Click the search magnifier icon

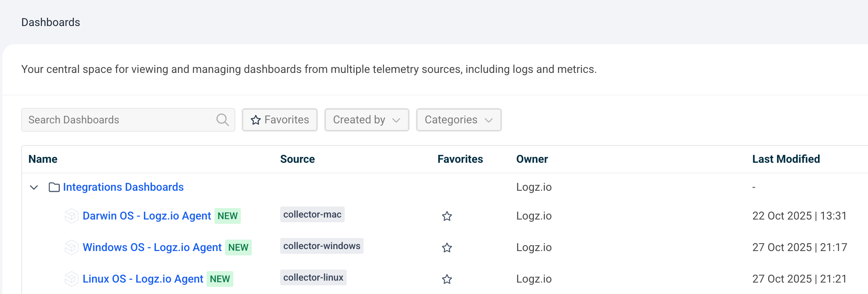point(222,120)
